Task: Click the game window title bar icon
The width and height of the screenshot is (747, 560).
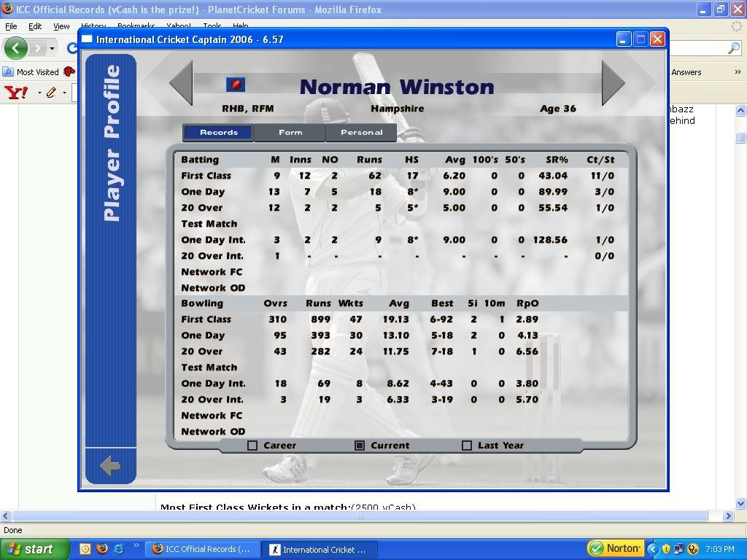Action: 87,39
